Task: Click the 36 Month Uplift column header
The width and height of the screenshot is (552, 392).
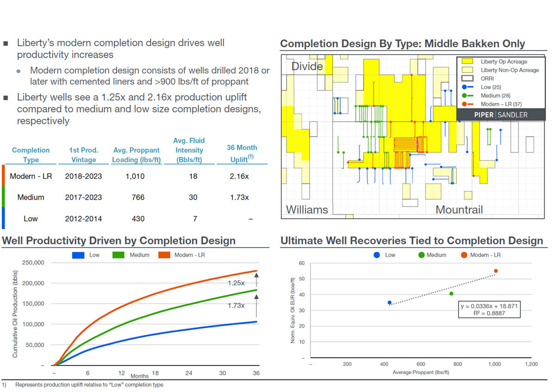Action: [x=242, y=153]
